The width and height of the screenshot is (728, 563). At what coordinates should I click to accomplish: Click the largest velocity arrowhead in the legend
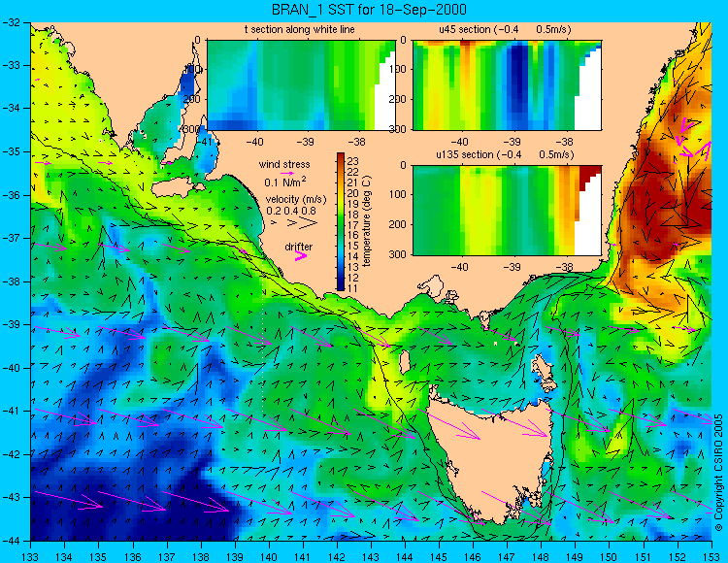309,223
